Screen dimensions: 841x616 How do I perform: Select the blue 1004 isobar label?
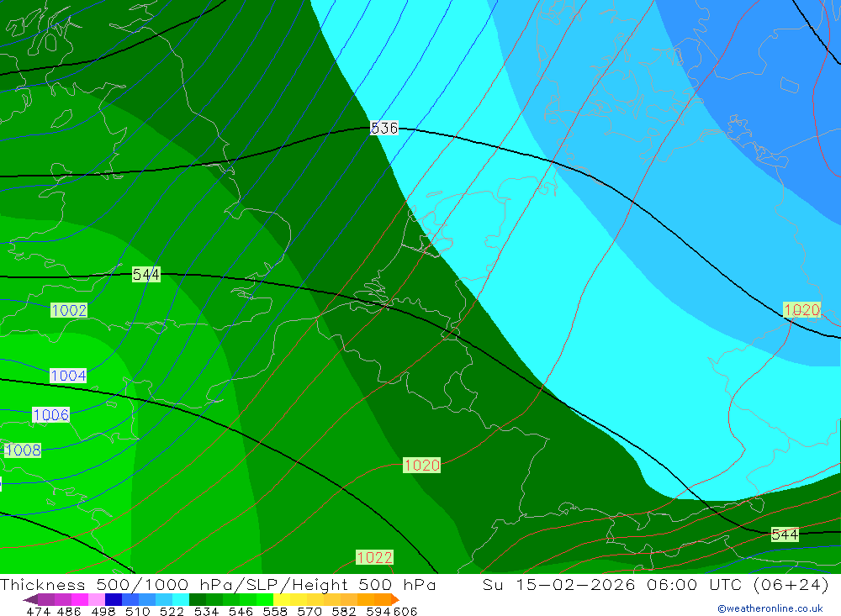[x=68, y=376]
